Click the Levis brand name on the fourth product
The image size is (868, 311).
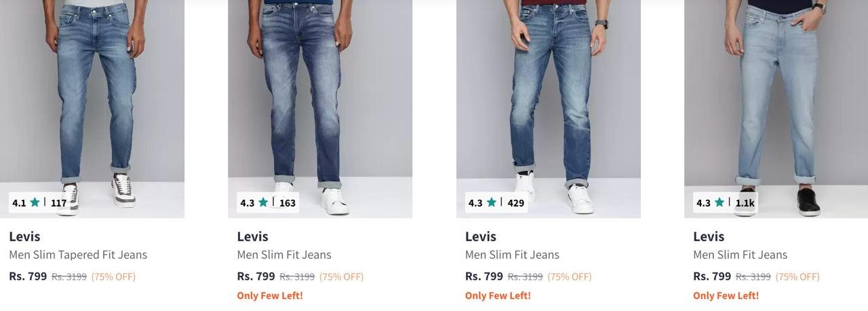(x=708, y=236)
